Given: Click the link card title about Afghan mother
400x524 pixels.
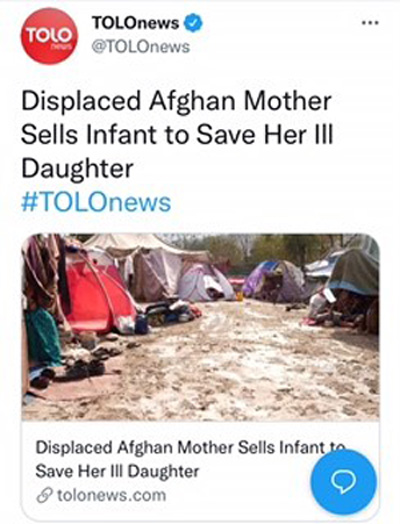Looking at the screenshot, I should [x=190, y=459].
